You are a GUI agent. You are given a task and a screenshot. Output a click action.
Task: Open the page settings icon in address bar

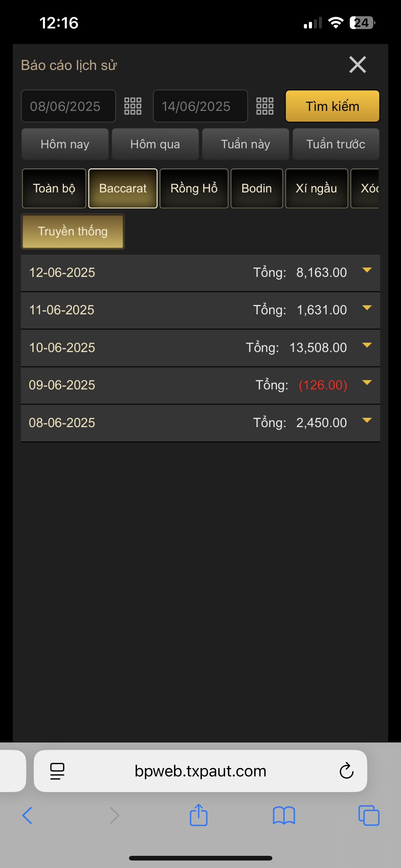click(57, 771)
